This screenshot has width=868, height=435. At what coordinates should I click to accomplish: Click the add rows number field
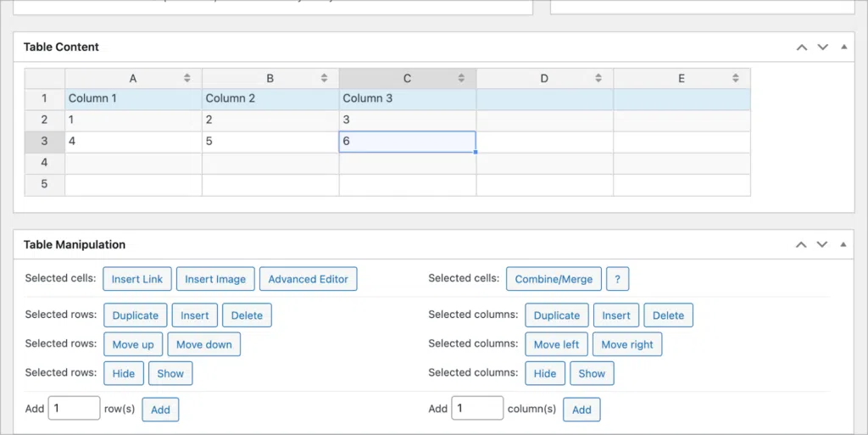74,409
